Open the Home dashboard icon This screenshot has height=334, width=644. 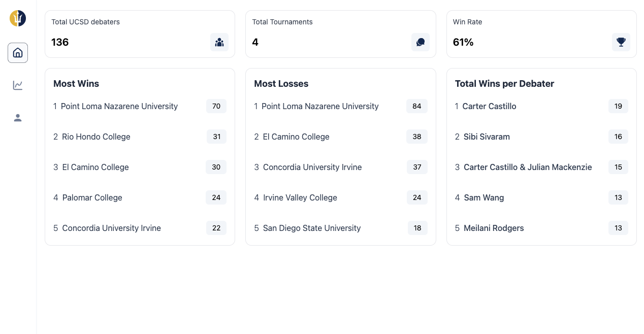(x=18, y=53)
